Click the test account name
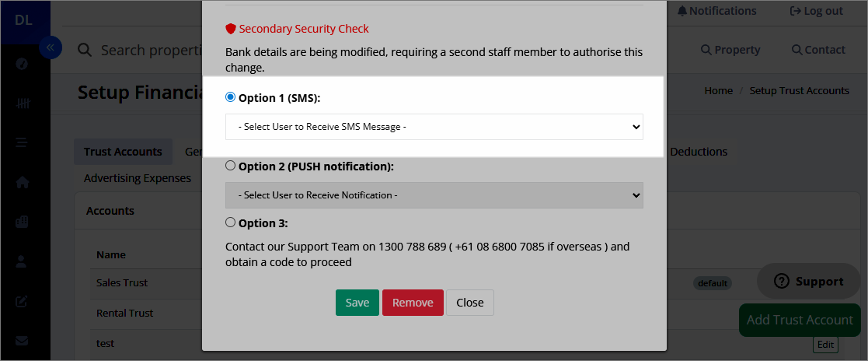The width and height of the screenshot is (868, 361). [105, 344]
